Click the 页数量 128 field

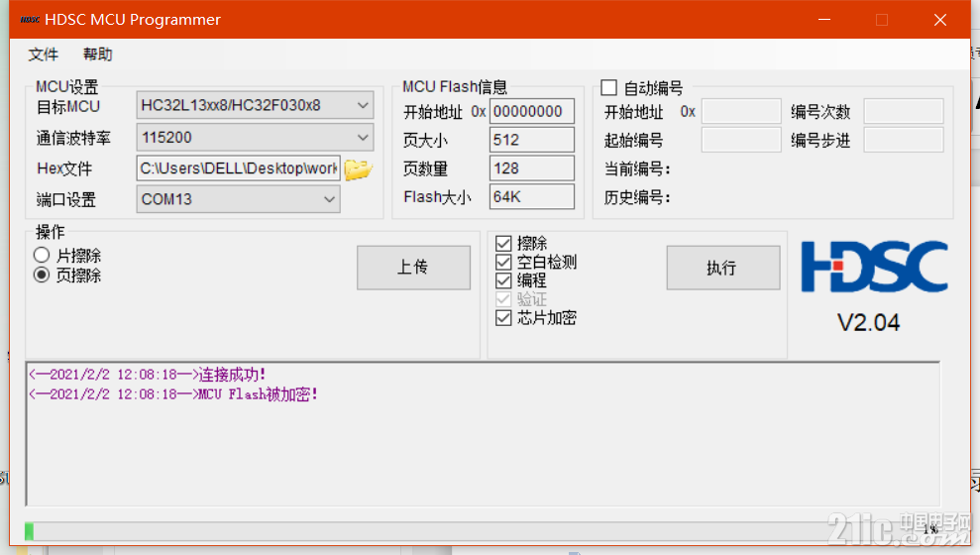pyautogui.click(x=532, y=168)
